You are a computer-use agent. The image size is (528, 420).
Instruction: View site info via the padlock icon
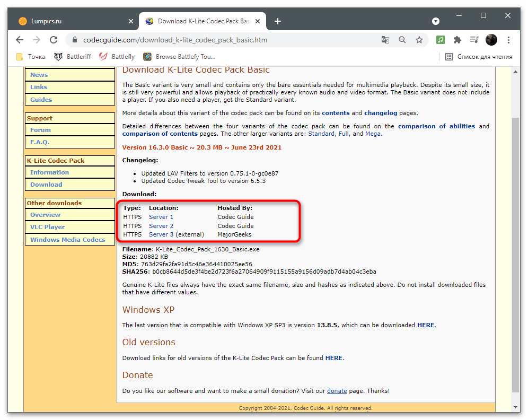(75, 40)
